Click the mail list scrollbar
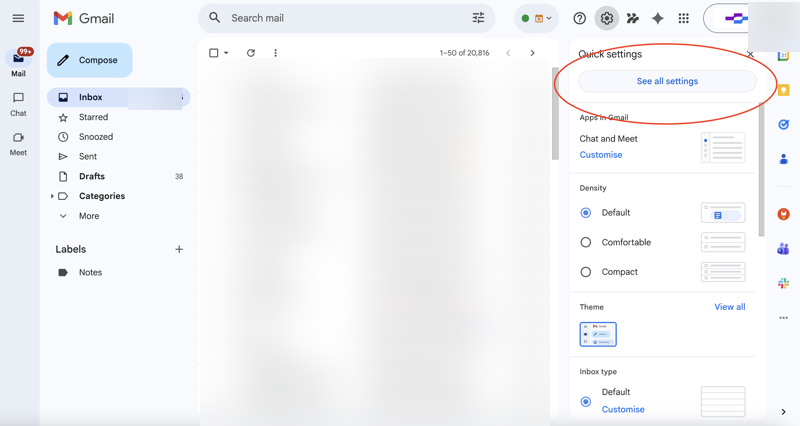 click(x=555, y=113)
